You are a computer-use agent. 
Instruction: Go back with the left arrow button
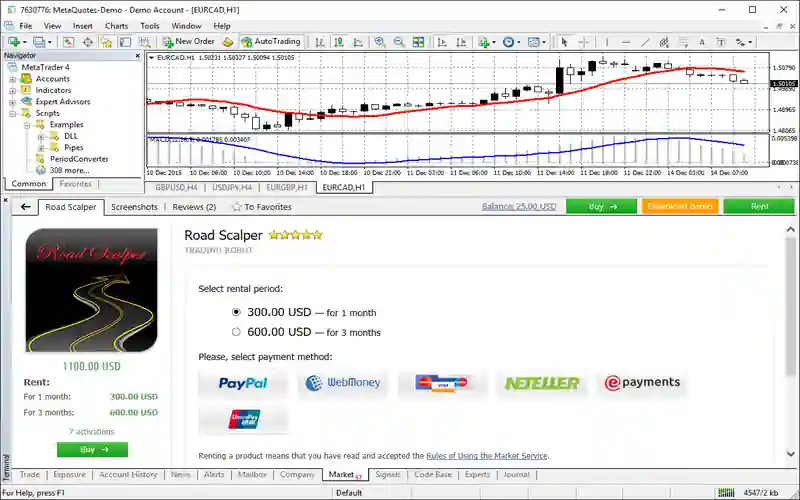point(26,207)
